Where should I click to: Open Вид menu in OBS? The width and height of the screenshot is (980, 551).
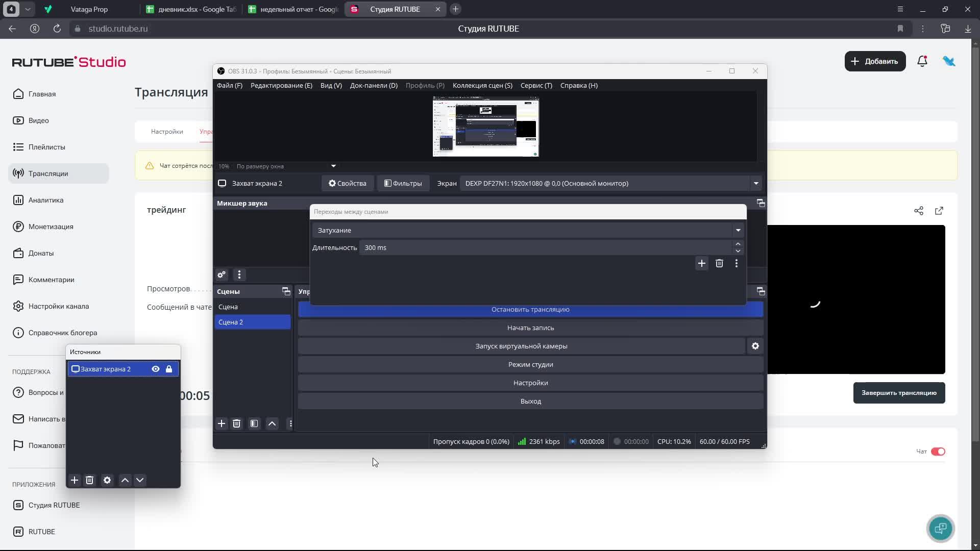coord(331,85)
